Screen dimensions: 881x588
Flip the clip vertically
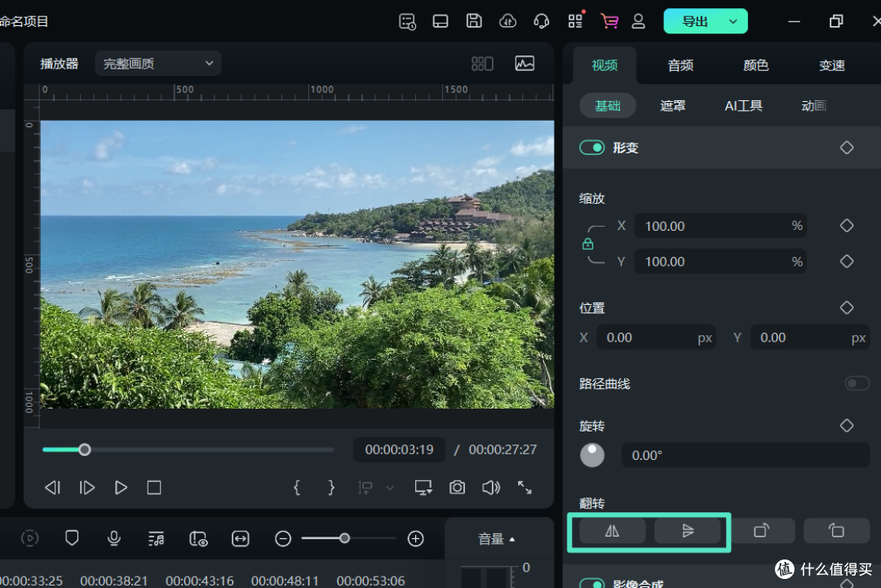688,531
